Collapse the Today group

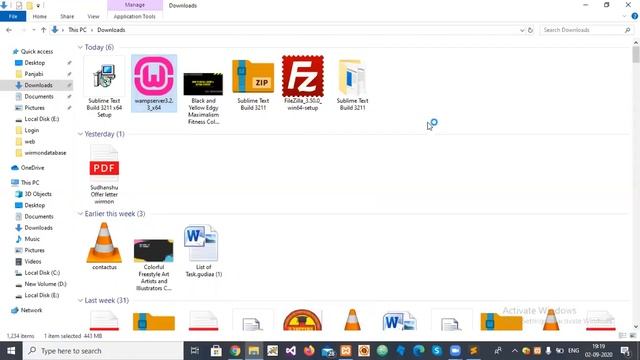(80, 47)
